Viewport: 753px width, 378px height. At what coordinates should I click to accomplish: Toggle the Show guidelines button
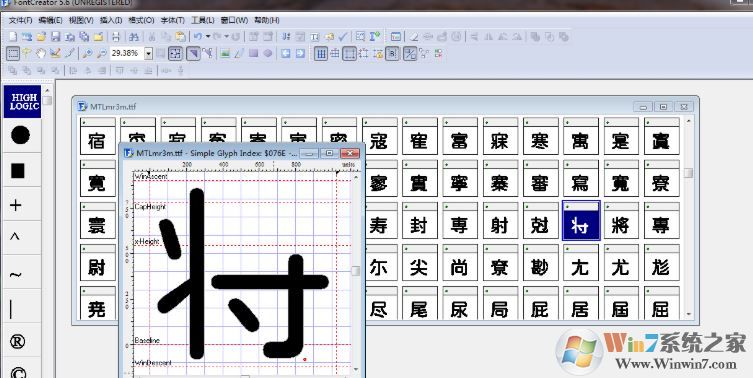(335, 53)
